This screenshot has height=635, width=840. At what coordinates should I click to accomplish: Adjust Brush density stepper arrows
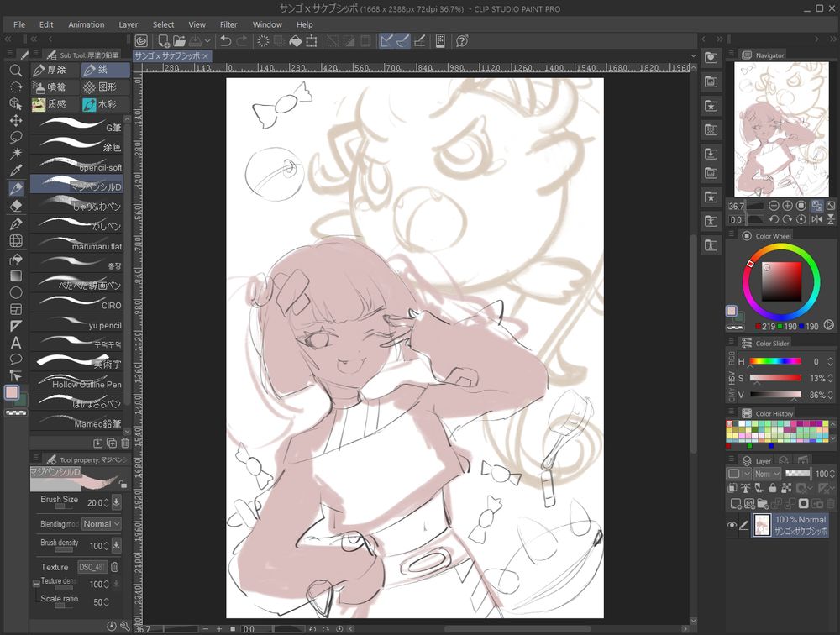click(x=106, y=546)
